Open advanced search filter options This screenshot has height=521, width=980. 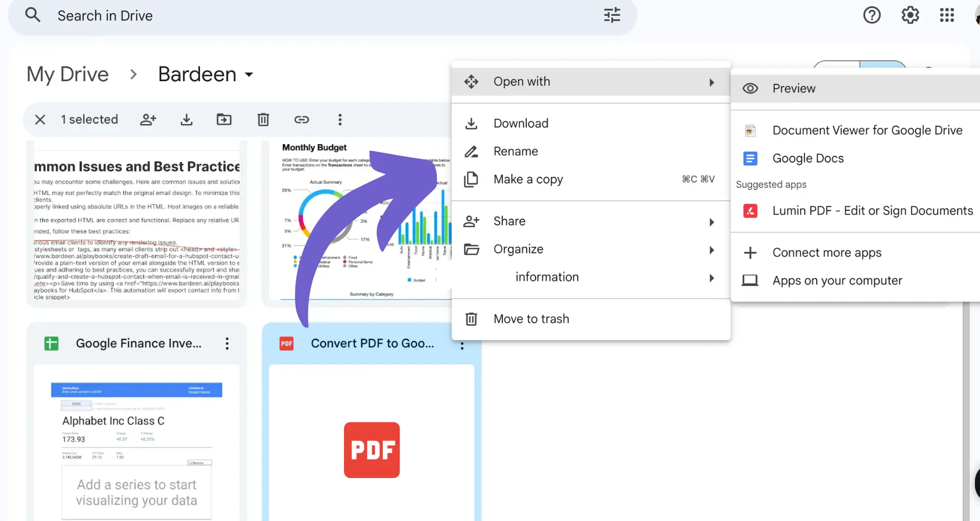tap(612, 15)
